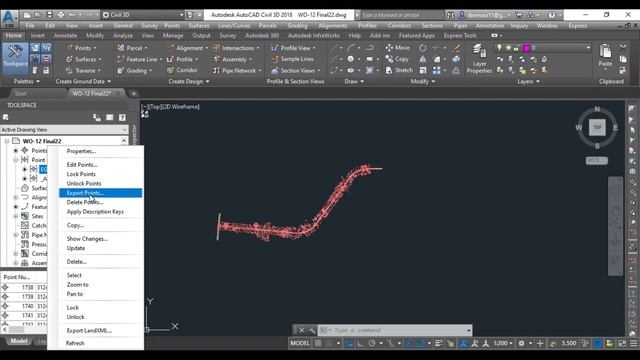Viewport: 640px width, 360px height.
Task: Open the annotation scale 1:200 dropdown
Action: tap(502, 343)
